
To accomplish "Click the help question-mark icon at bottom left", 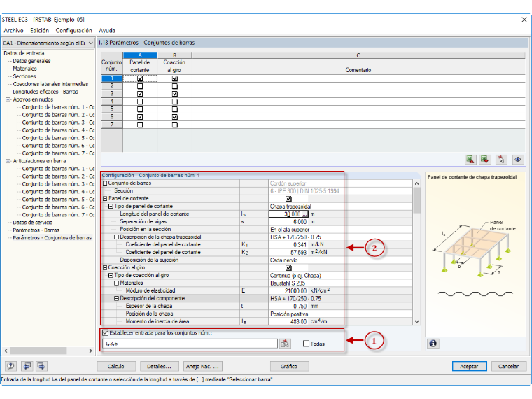I will click(11, 365).
